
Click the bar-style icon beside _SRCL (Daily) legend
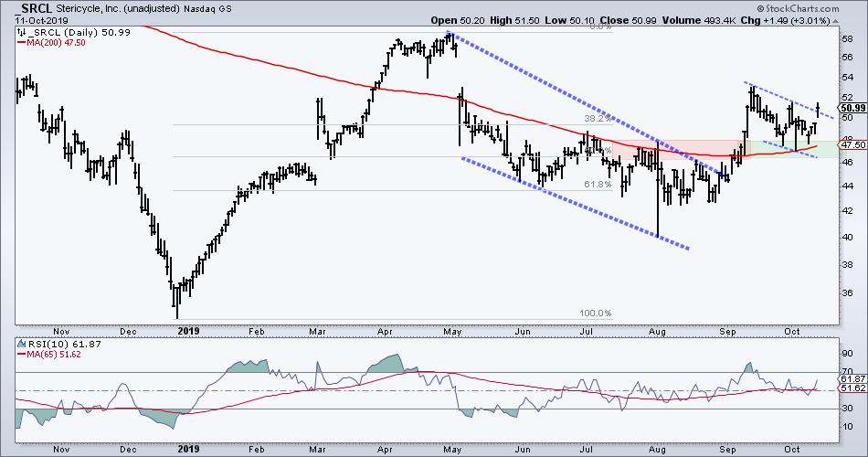tap(23, 32)
